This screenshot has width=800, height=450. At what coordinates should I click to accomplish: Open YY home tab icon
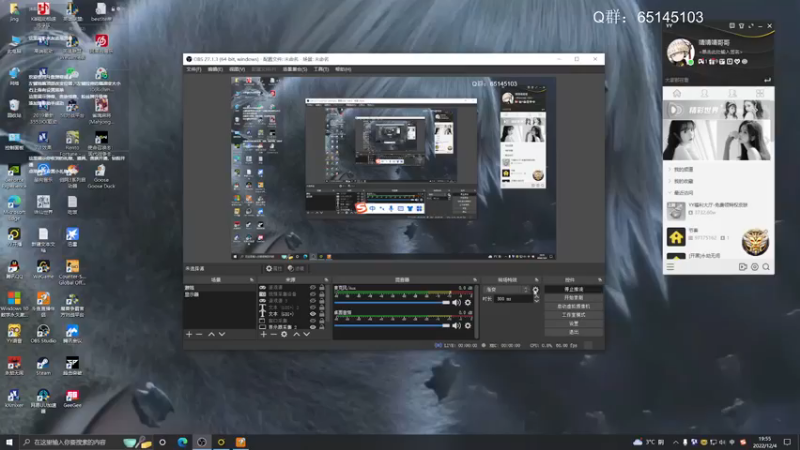point(677,93)
